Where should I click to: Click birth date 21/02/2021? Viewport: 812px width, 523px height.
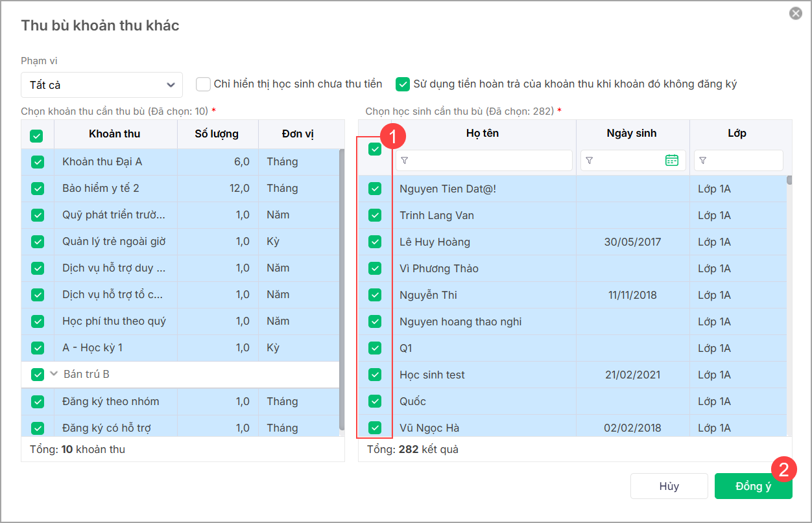tap(632, 375)
